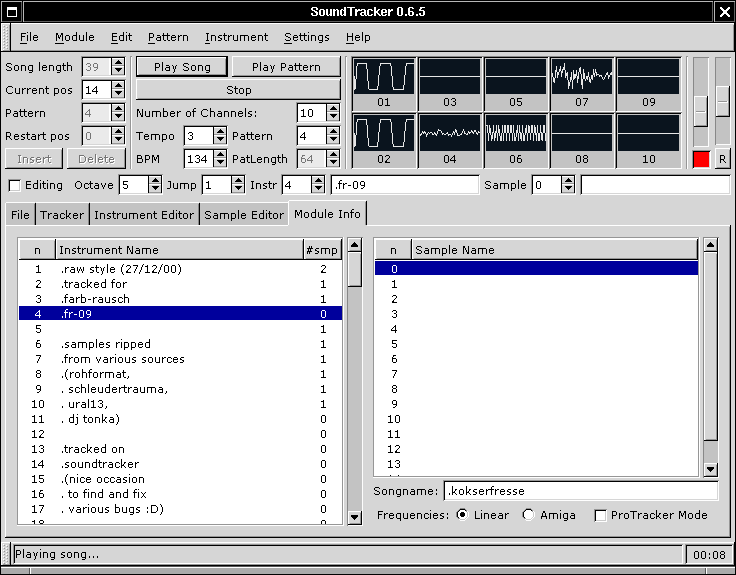Click the empty sample name field

click(655, 185)
